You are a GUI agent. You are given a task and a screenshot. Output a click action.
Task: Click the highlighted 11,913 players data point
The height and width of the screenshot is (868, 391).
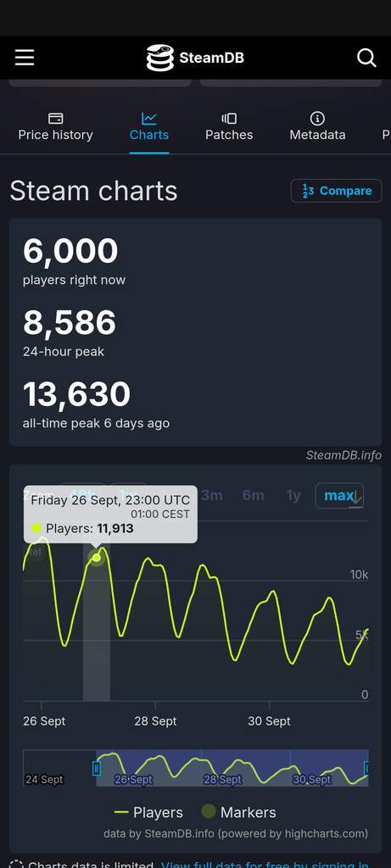point(97,558)
